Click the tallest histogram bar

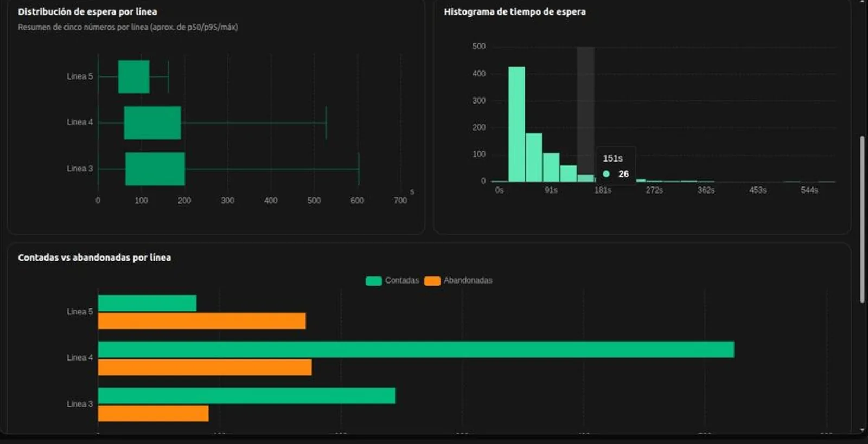point(516,124)
